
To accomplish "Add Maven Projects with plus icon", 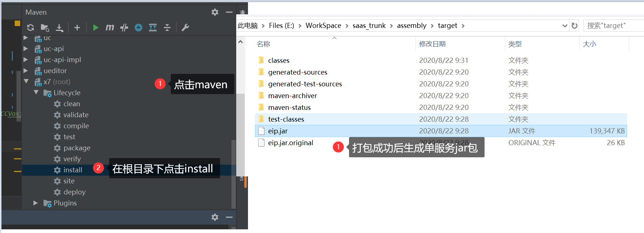I will pos(77,28).
